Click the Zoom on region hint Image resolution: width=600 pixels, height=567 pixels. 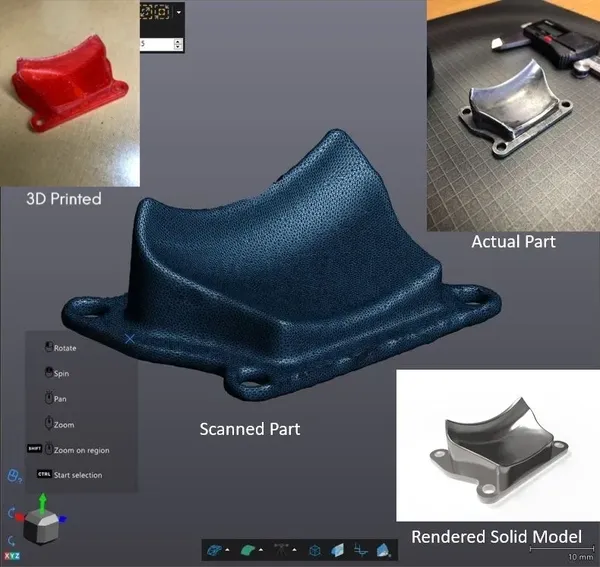pyautogui.click(x=68, y=450)
